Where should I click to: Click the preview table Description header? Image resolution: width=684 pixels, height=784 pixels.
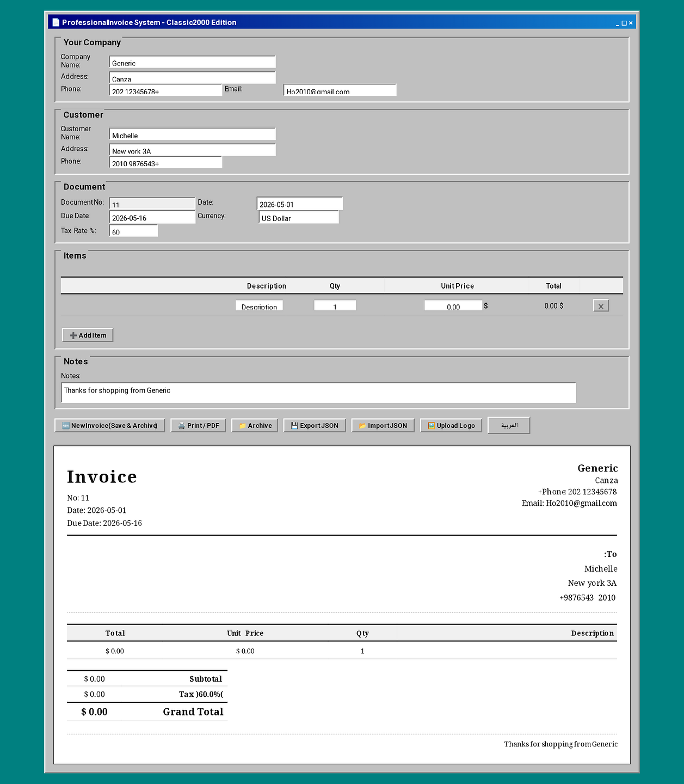[592, 633]
